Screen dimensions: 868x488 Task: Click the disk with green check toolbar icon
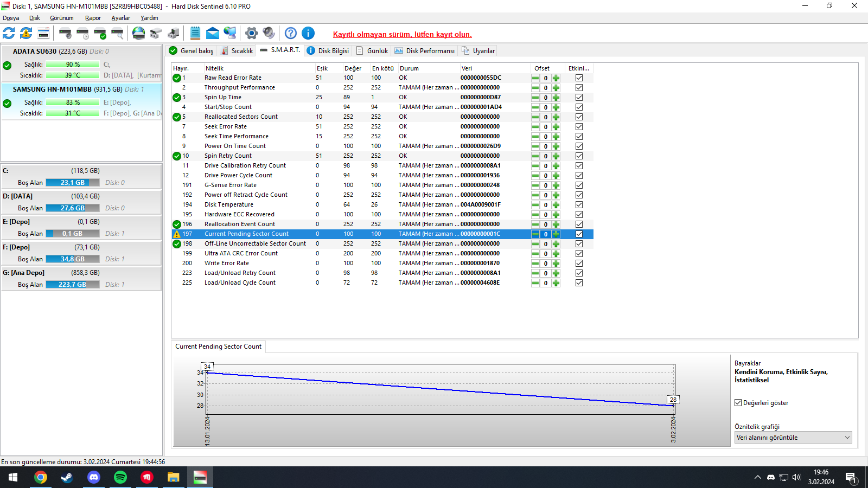coord(100,34)
